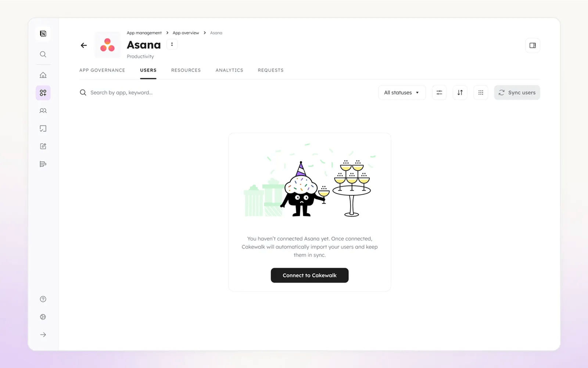588x368 pixels.
Task: Navigate to App overview breadcrumb
Action: (186, 33)
